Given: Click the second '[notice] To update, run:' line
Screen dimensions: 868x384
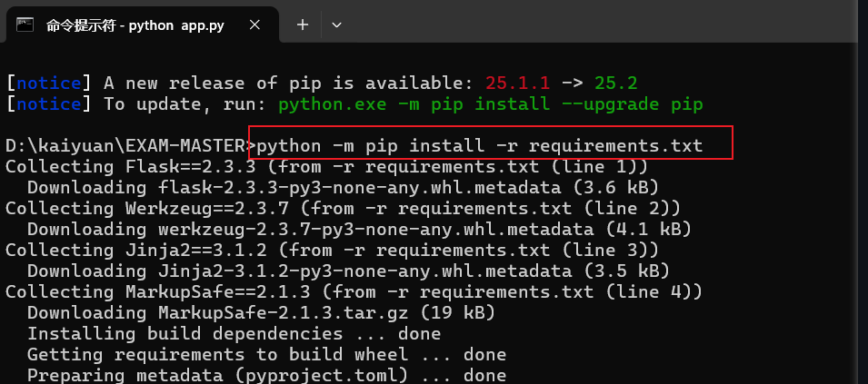Looking at the screenshot, I should [x=354, y=104].
